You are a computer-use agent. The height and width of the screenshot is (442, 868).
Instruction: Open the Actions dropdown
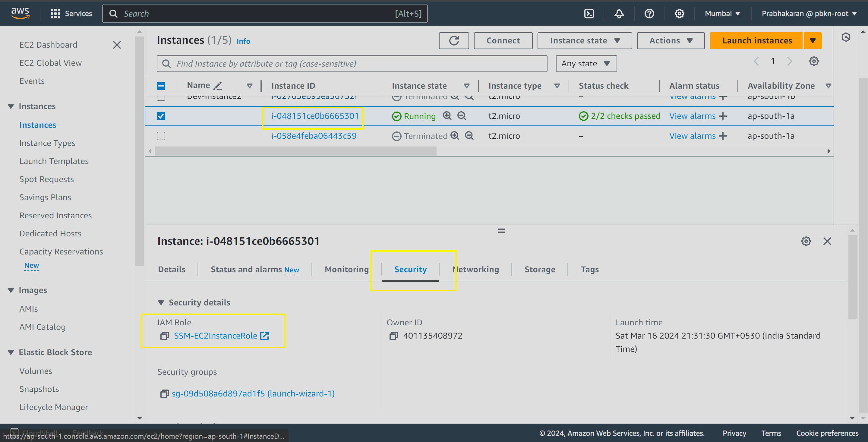tap(670, 40)
